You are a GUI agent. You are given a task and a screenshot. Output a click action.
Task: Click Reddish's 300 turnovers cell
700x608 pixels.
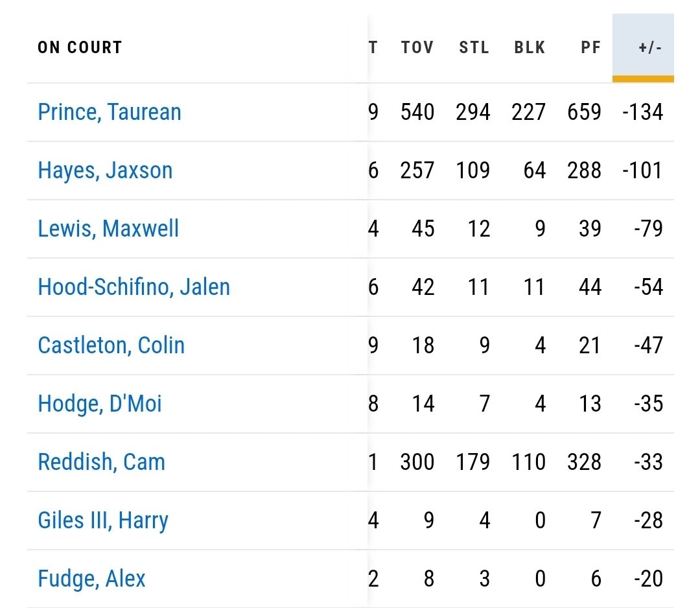pos(417,462)
